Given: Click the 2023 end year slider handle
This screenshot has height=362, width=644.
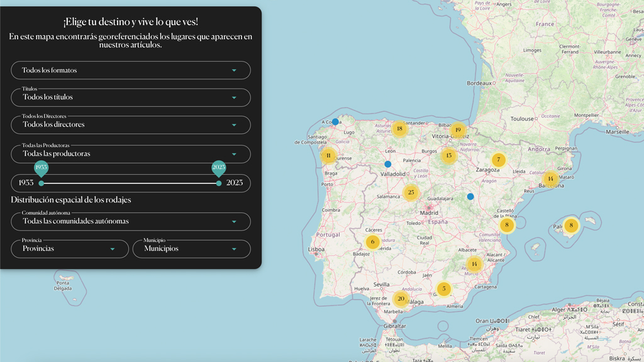Looking at the screenshot, I should 219,184.
